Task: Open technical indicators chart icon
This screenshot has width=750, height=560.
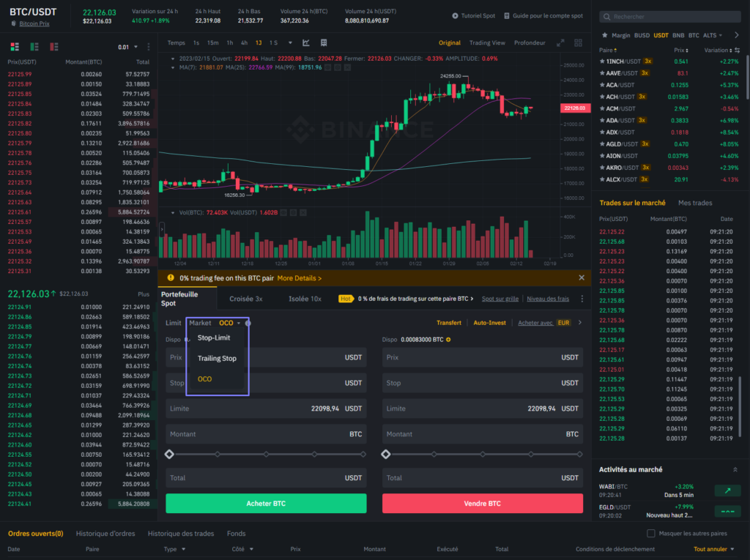Action: click(306, 42)
